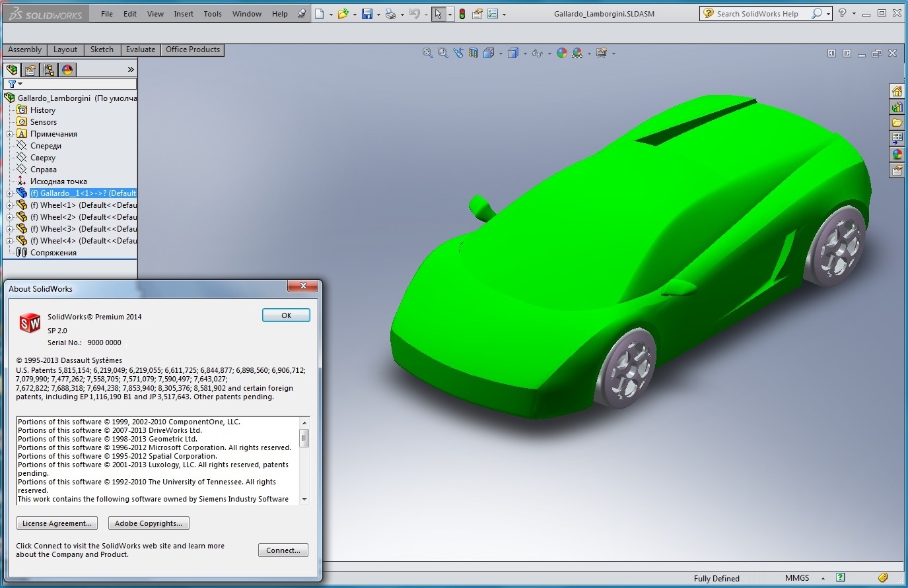Expand the Примечания folder node
Image resolution: width=908 pixels, height=588 pixels.
(x=10, y=134)
